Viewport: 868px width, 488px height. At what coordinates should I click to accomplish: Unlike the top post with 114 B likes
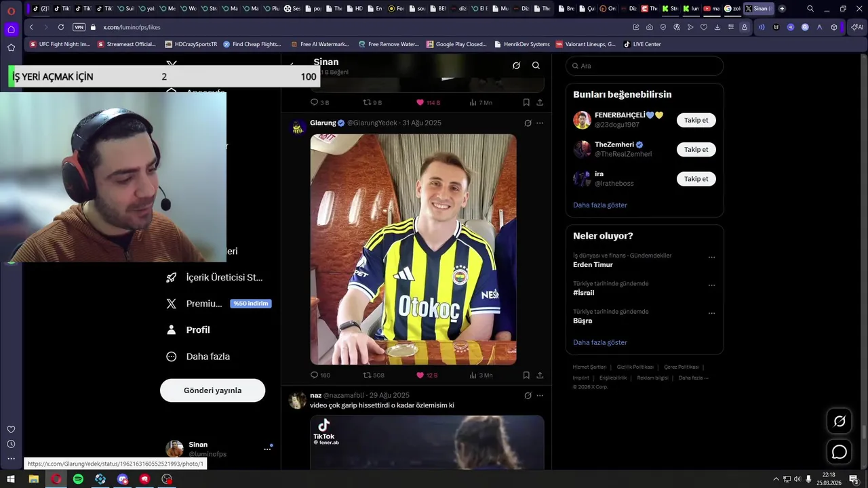click(428, 102)
